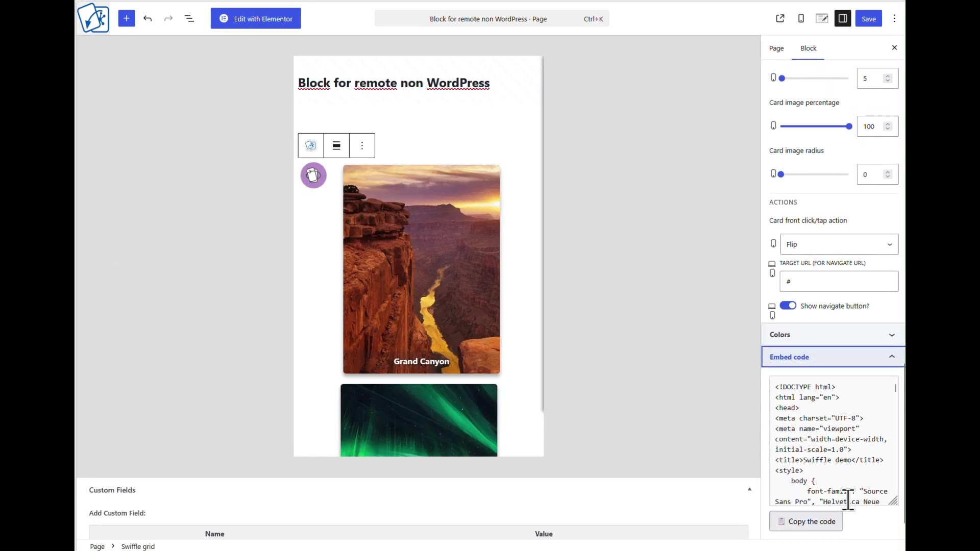This screenshot has width=980, height=551.
Task: Click Edit with Elementor button
Action: coord(256,18)
